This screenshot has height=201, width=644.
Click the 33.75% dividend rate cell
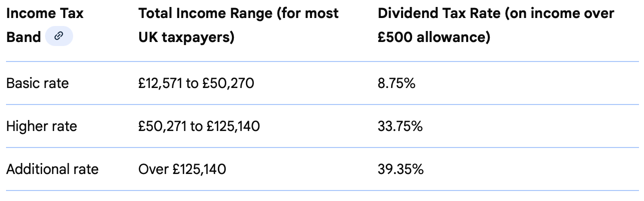[x=400, y=126]
